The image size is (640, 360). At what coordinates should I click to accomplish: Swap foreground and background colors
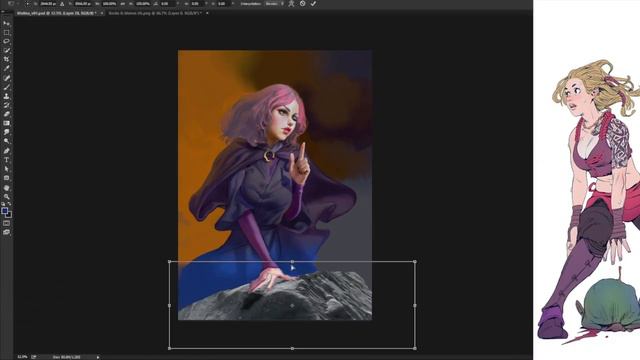[9, 204]
